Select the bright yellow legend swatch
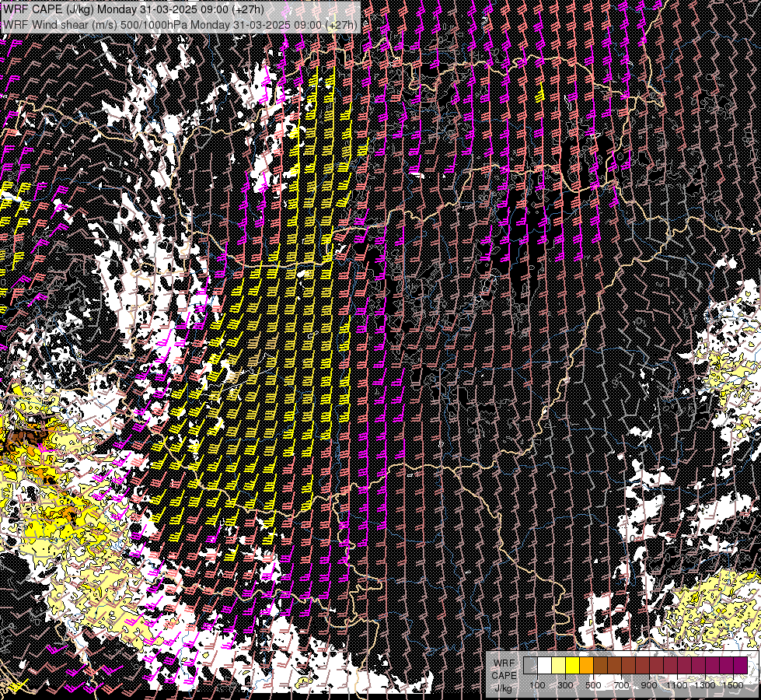The height and width of the screenshot is (700, 761). (573, 666)
